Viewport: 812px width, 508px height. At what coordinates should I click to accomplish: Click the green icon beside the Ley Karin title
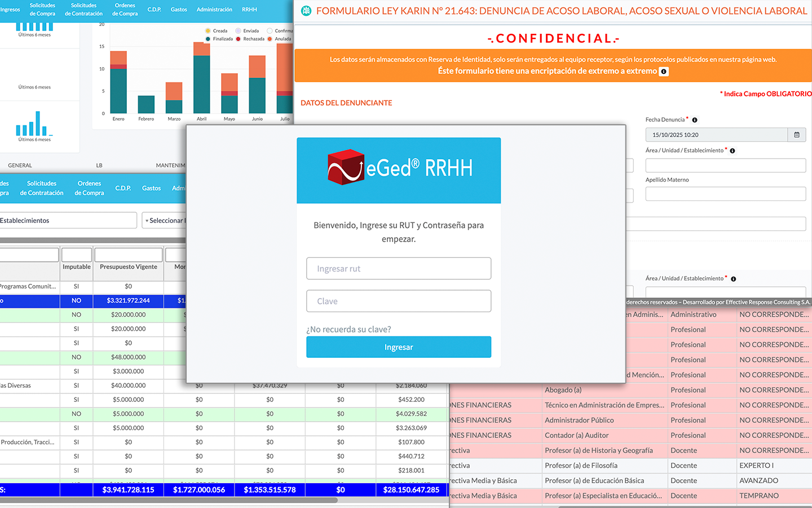coord(306,10)
